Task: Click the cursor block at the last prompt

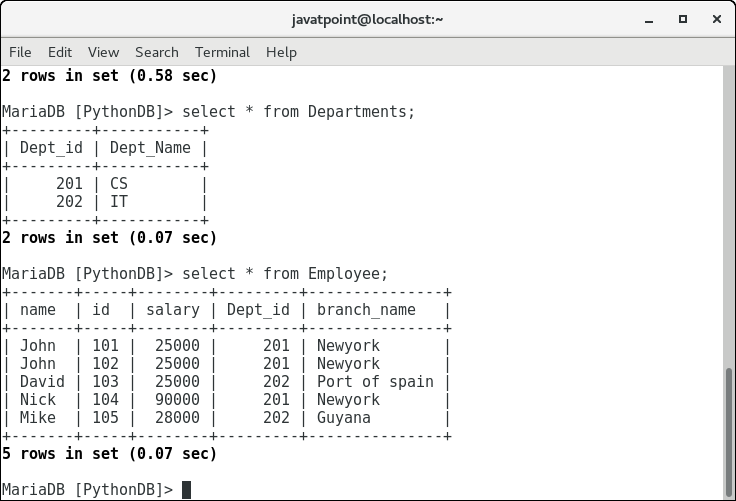Action: 186,490
